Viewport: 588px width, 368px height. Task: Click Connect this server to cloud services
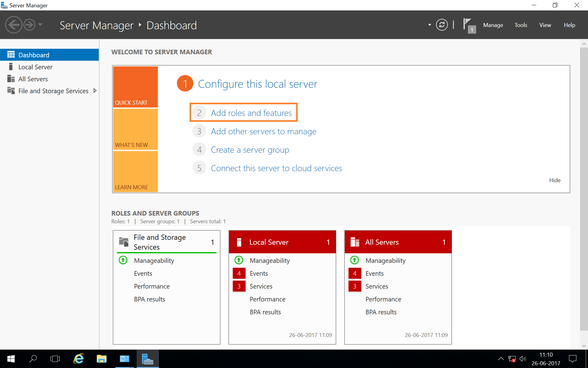[277, 168]
